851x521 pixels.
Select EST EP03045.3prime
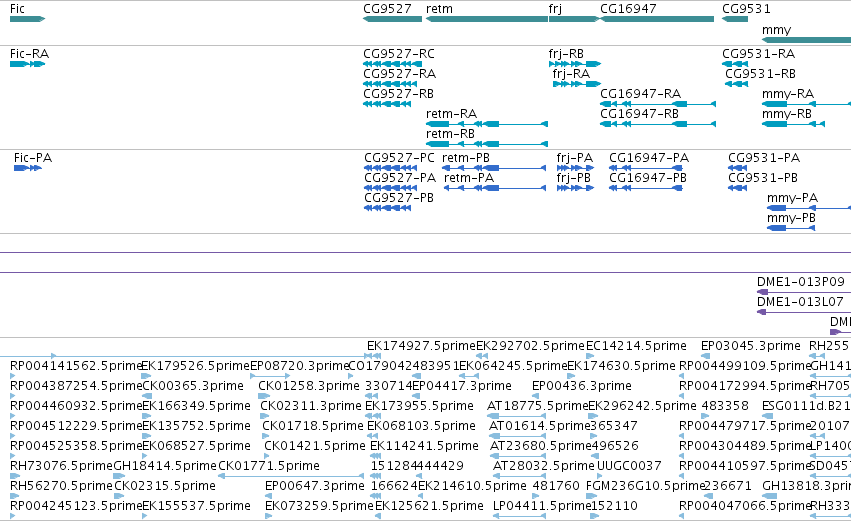(751, 346)
